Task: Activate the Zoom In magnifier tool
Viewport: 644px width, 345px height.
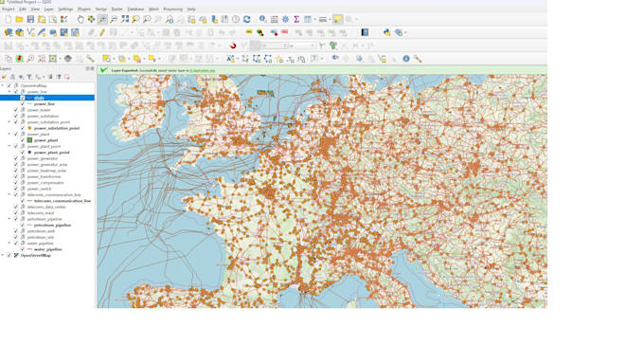Action: click(102, 19)
